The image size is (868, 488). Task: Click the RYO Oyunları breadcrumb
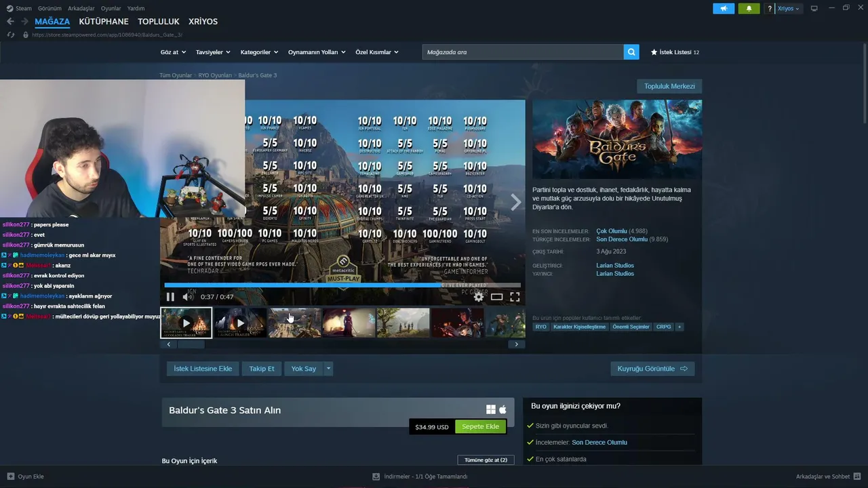coord(215,75)
